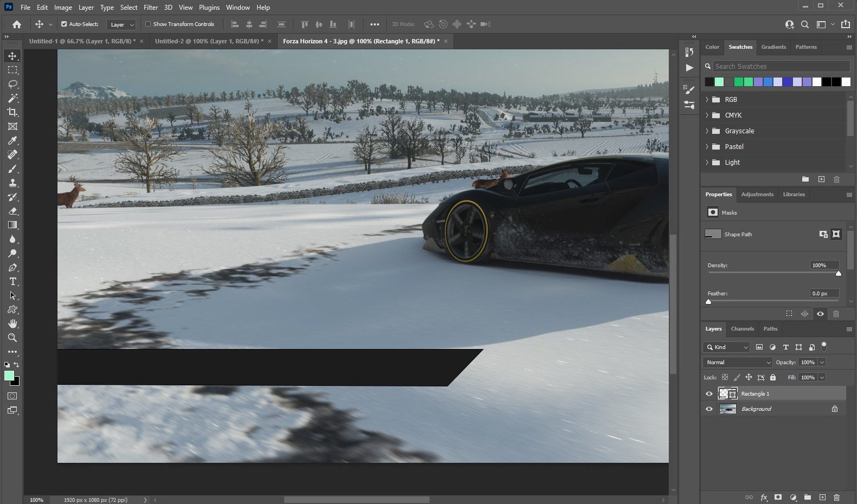Hide the Rectangle 1 layer

[x=709, y=394]
